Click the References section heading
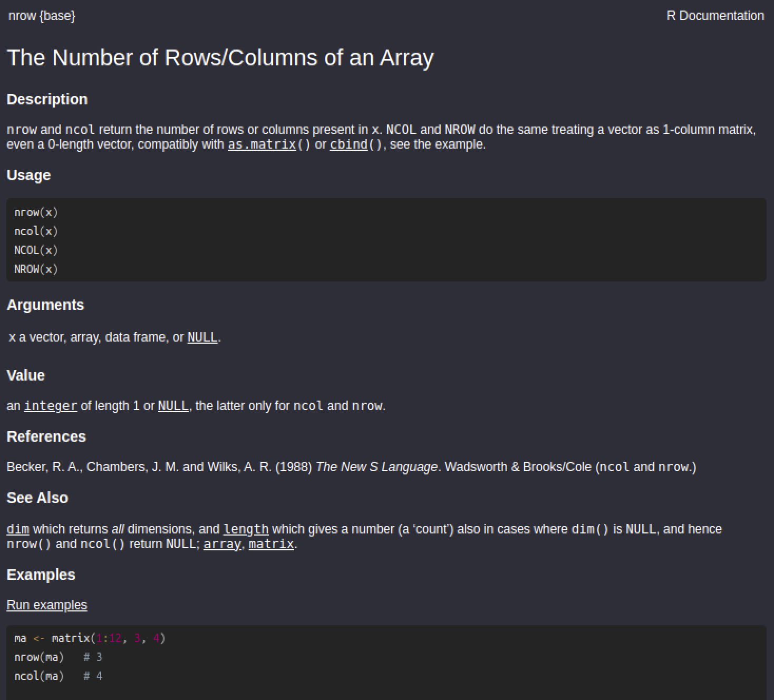774x700 pixels. [46, 436]
